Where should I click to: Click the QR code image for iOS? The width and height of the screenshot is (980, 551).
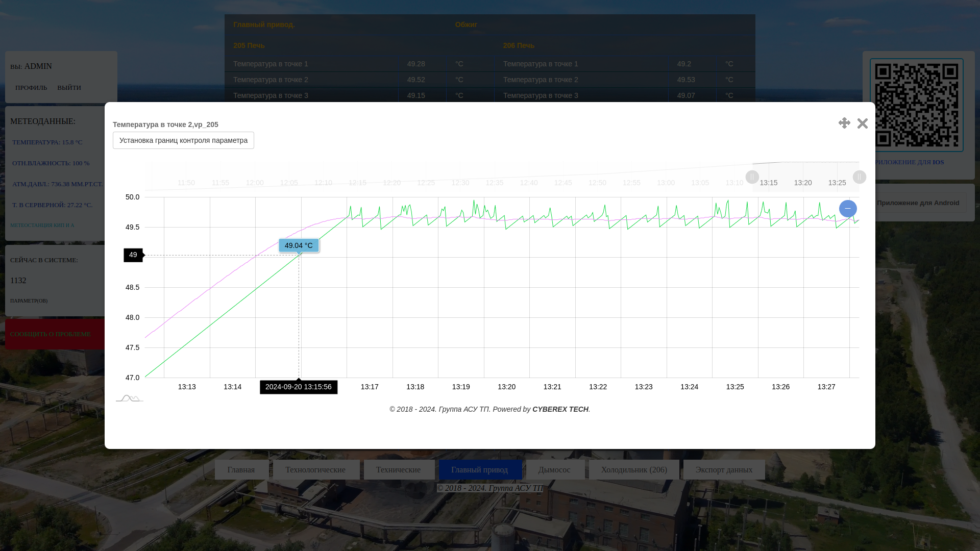tap(917, 105)
